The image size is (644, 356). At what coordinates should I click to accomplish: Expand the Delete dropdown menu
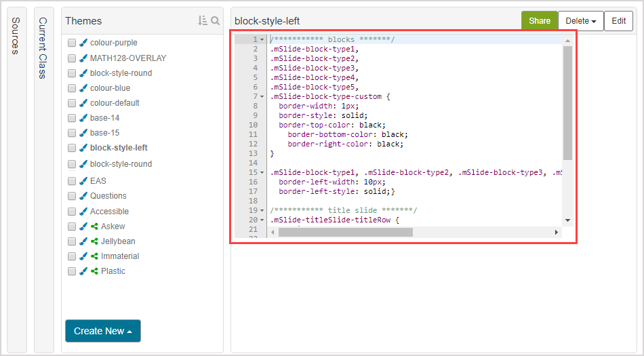pyautogui.click(x=580, y=21)
